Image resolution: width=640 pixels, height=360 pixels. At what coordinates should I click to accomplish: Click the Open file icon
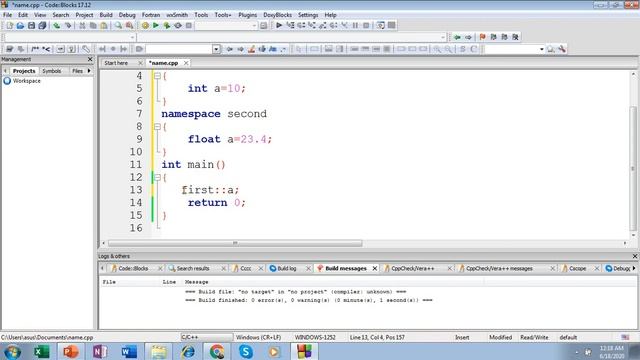click(20, 26)
